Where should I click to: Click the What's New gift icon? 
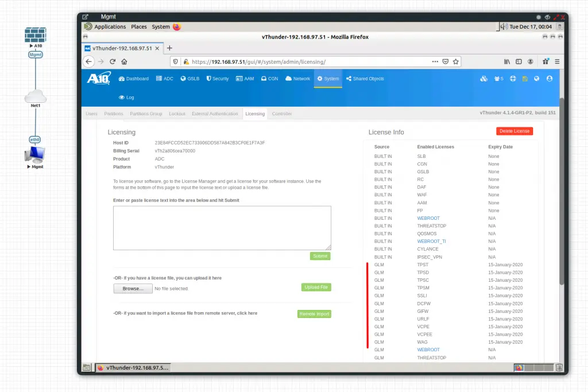tap(546, 61)
